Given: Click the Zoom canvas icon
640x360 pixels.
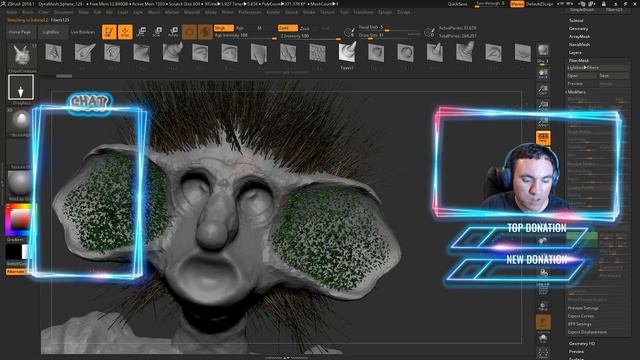Looking at the screenshot, I should point(543,89).
